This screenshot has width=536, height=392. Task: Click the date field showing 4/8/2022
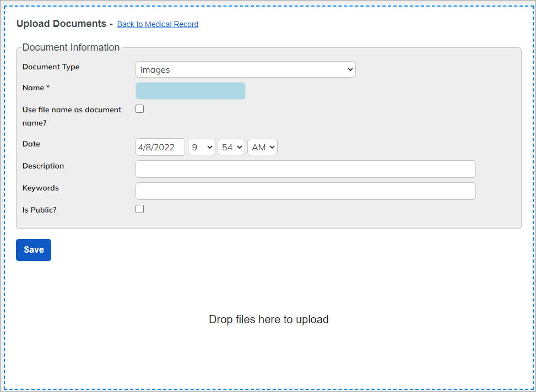tap(160, 147)
